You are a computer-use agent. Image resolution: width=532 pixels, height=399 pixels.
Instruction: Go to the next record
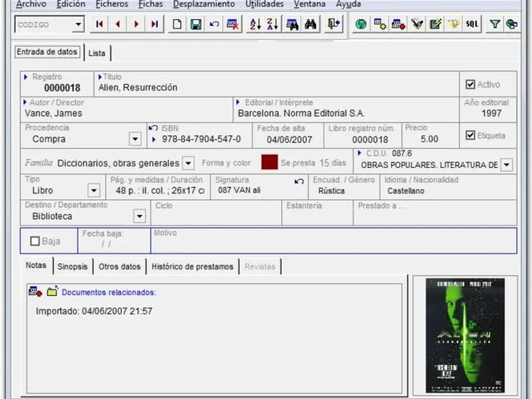136,24
